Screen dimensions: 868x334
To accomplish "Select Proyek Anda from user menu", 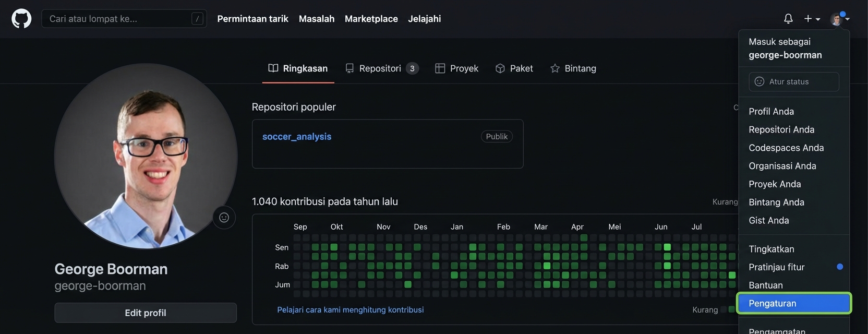I will pyautogui.click(x=794, y=184).
